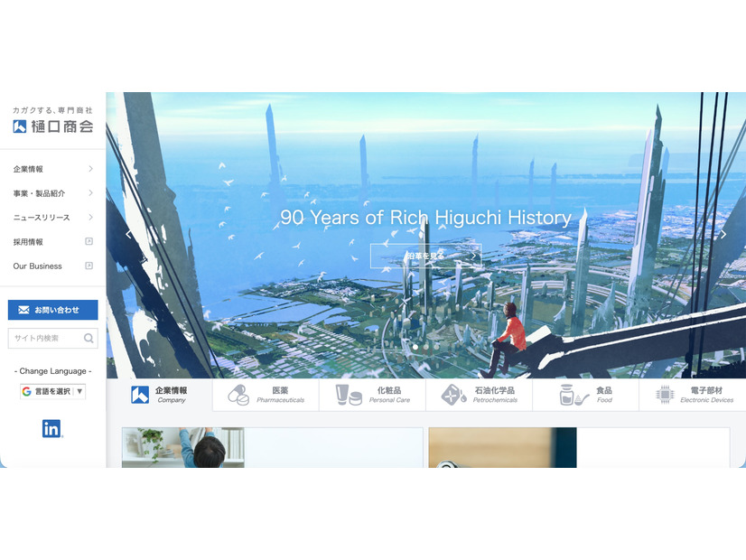Select the 化粧品 Personal Care tab

[x=372, y=395]
